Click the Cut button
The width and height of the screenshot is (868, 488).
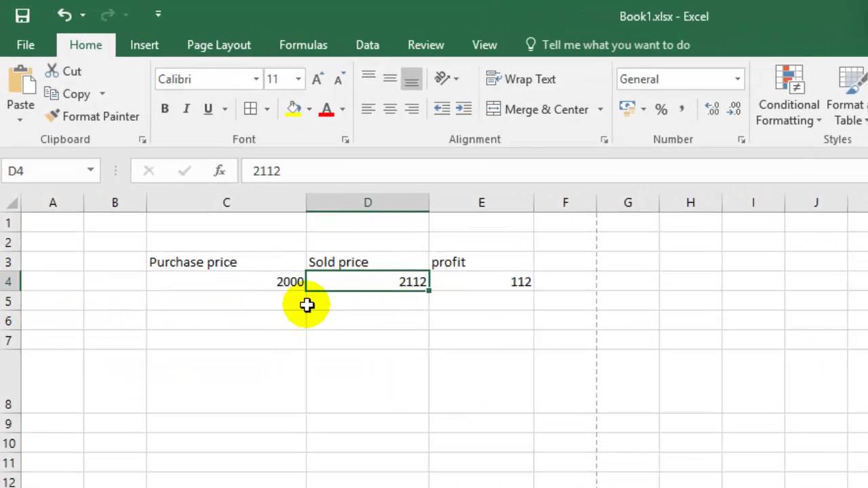pos(63,71)
